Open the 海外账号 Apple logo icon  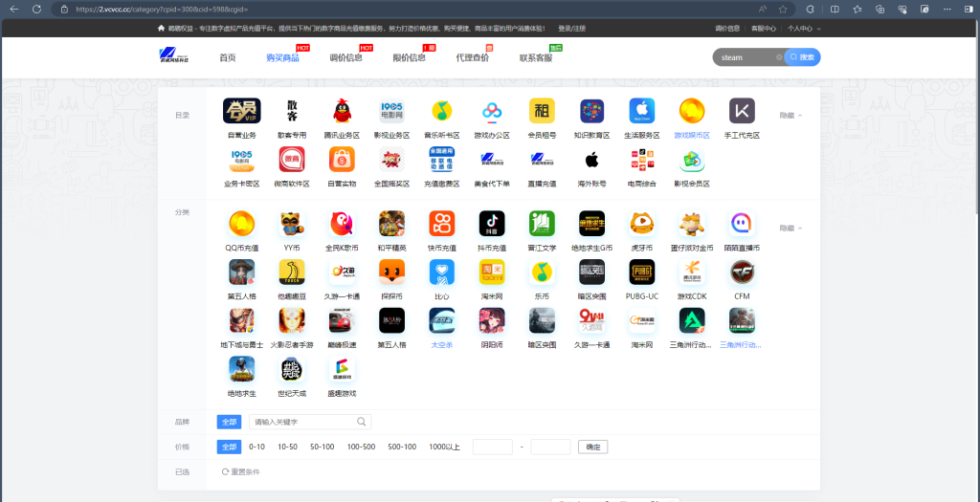[x=591, y=160]
